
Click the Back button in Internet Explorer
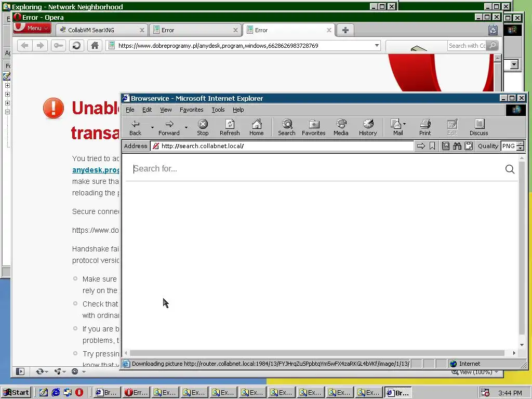(136, 127)
